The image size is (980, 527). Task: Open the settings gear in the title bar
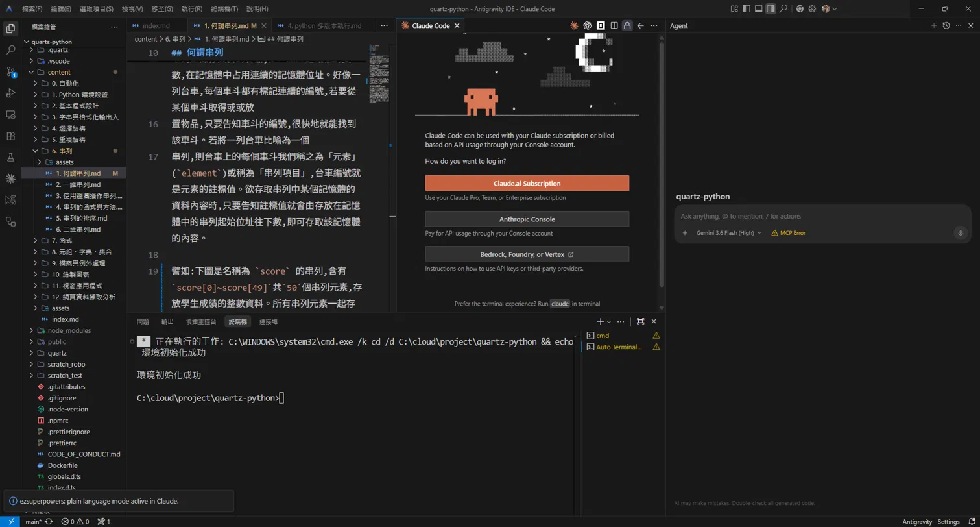pos(812,9)
